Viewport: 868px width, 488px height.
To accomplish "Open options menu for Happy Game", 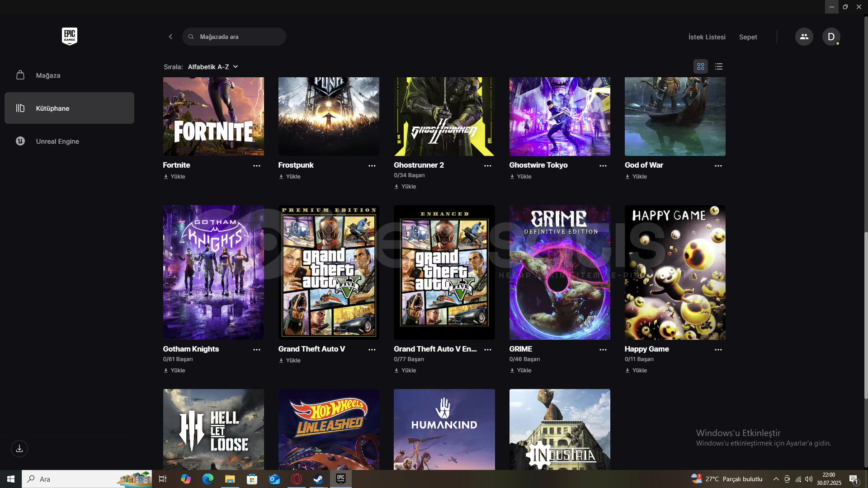I will click(718, 350).
